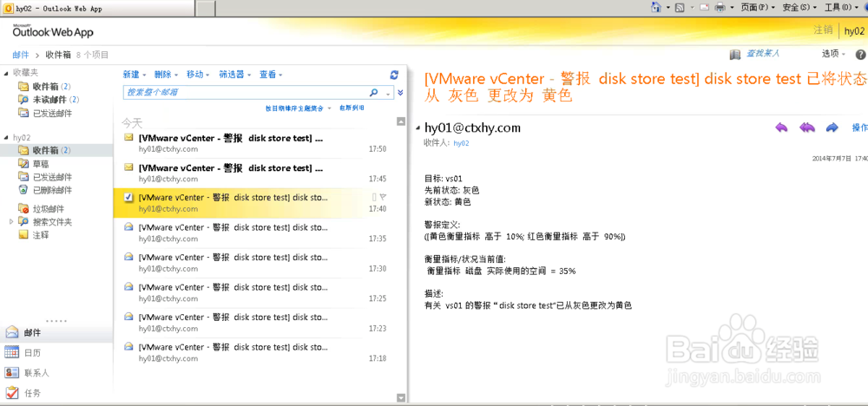This screenshot has height=406, width=868.
Task: Click message list scroll down arrow
Action: click(401, 397)
